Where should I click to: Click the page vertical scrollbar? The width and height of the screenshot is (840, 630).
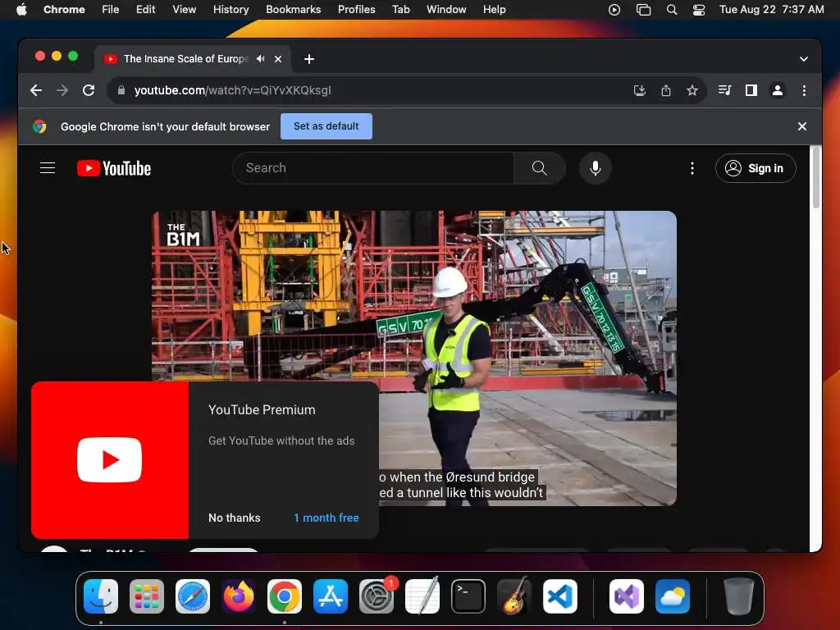click(x=816, y=178)
